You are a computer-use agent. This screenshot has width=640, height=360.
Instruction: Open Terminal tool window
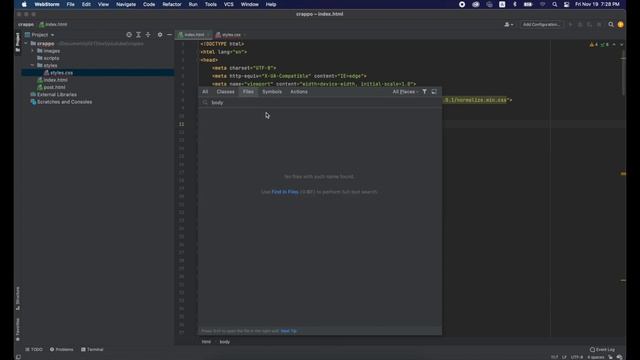[x=92, y=349]
